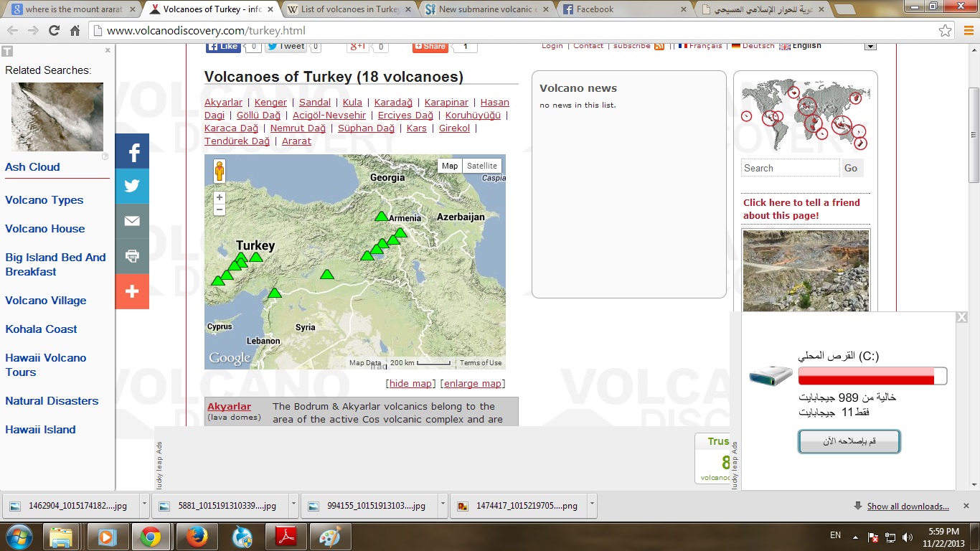Zoom in the map with plus button

220,197
